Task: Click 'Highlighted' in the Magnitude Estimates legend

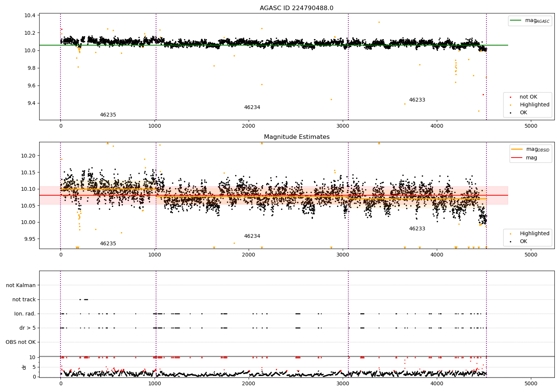Action: pos(535,234)
